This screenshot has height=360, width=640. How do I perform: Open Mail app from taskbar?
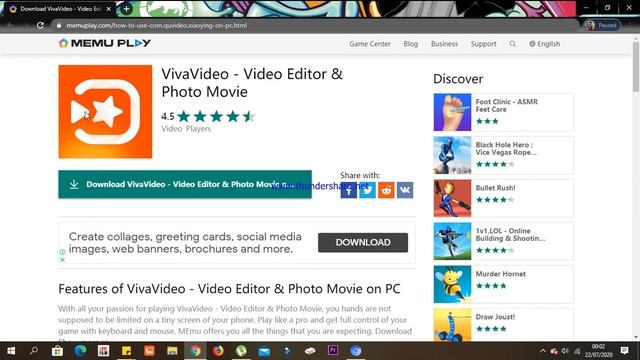click(x=264, y=351)
